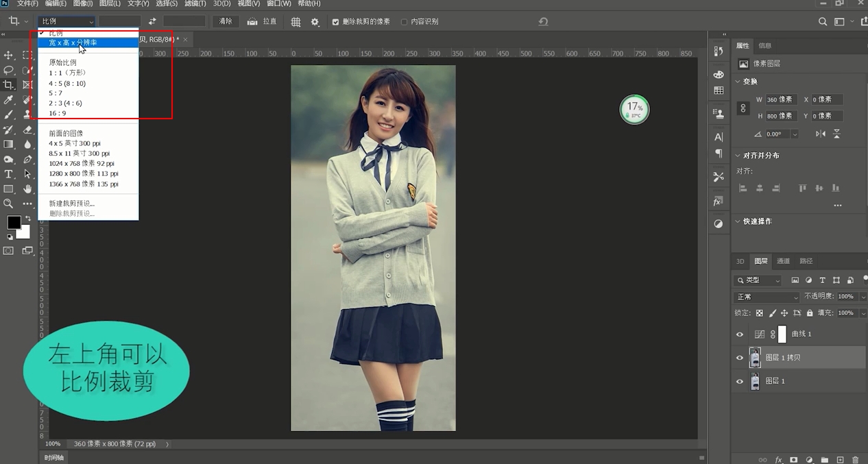Toggle lock position icon
868x464 pixels.
pyautogui.click(x=784, y=313)
